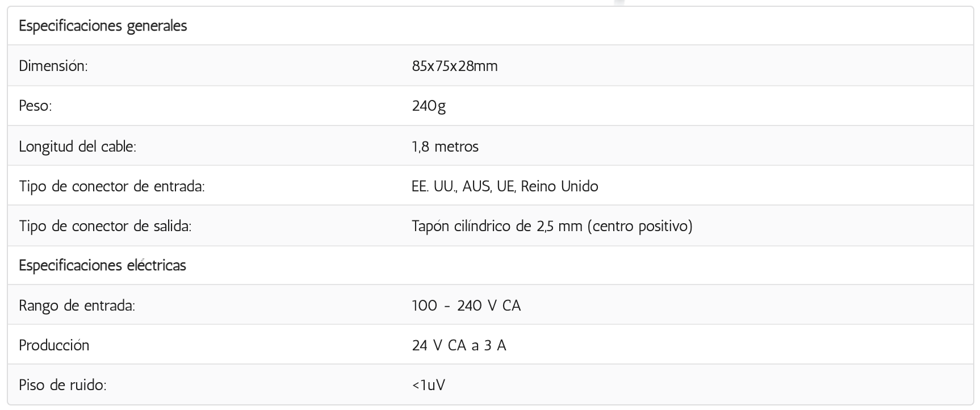This screenshot has height=410, width=980.
Task: Select the 24 V CA a 3 A value
Action: (459, 345)
